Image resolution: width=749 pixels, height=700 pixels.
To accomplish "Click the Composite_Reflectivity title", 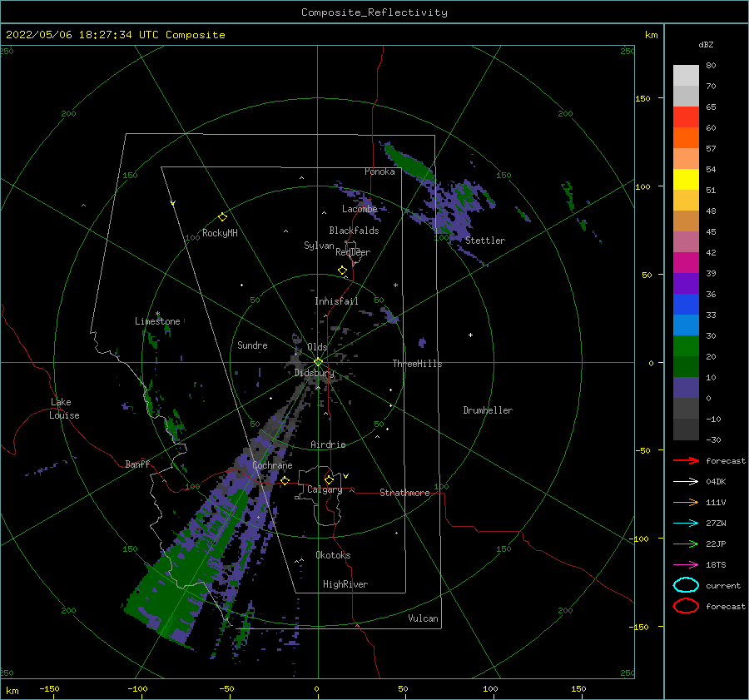I will click(374, 12).
